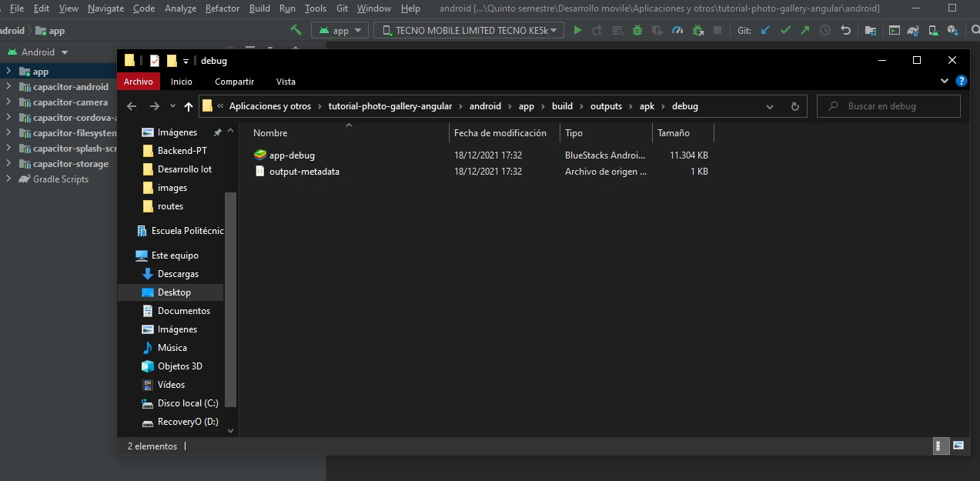The height and width of the screenshot is (481, 980).
Task: Refresh the debug folder view
Action: pos(794,106)
